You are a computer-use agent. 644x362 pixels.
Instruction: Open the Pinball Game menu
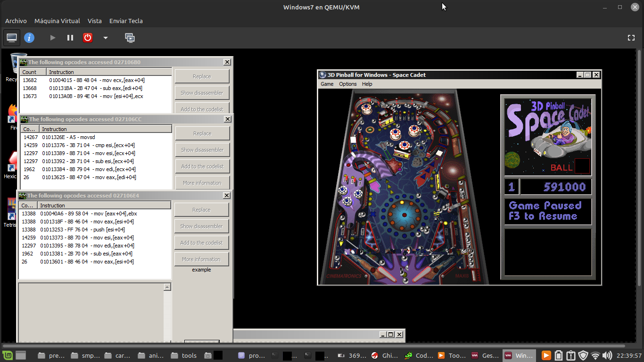[327, 84]
